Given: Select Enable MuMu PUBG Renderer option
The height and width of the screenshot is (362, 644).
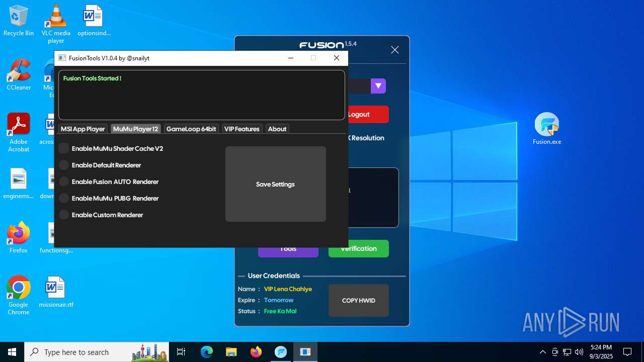Looking at the screenshot, I should 64,198.
